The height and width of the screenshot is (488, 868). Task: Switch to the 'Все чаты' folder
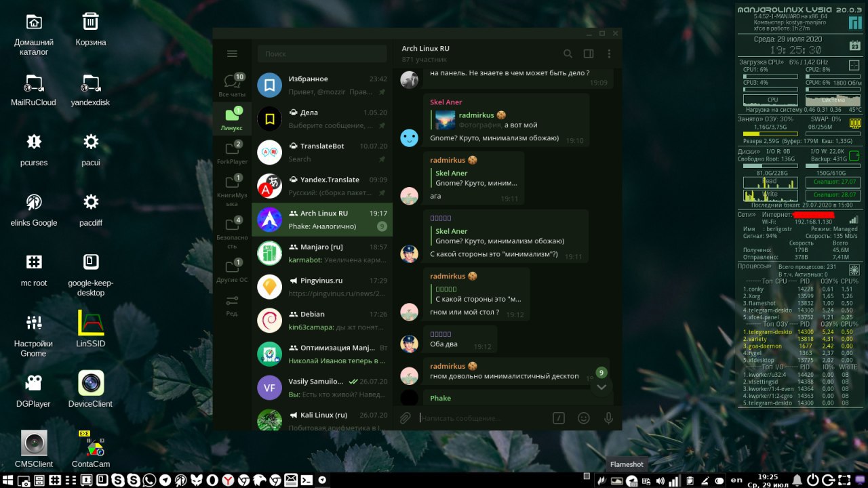tap(232, 85)
